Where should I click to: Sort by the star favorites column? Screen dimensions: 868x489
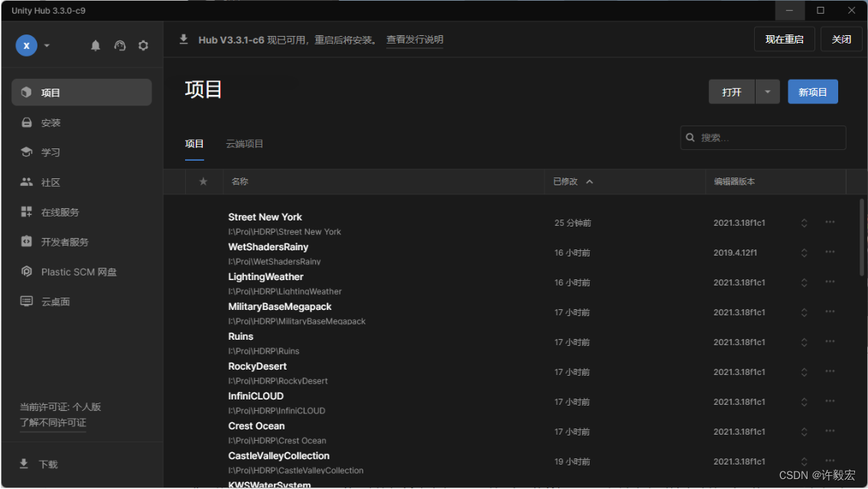pyautogui.click(x=203, y=181)
